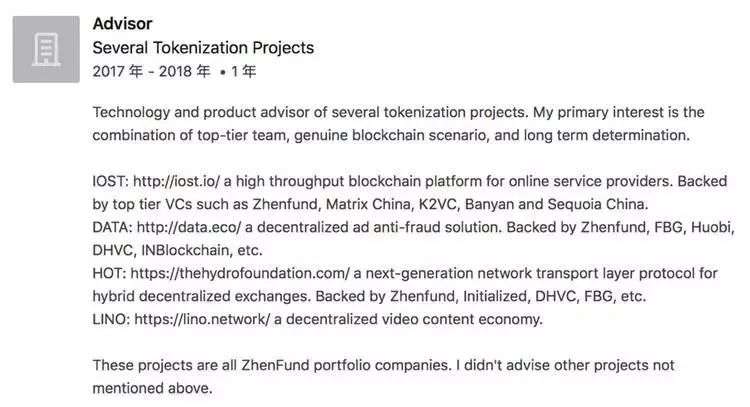This screenshot has height=407, width=750.
Task: Click the "DATA:" project label
Action: (x=112, y=227)
